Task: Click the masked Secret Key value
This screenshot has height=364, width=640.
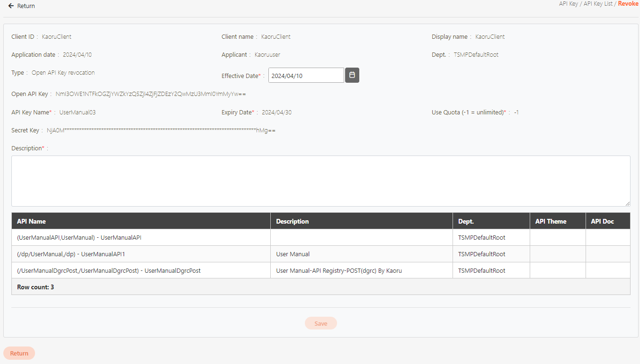Action: [161, 130]
